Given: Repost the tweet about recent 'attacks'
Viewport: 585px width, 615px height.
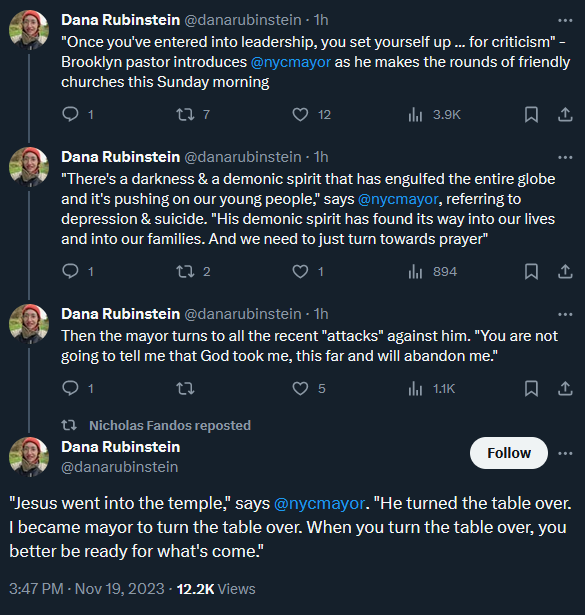Looking at the screenshot, I should click(185, 389).
